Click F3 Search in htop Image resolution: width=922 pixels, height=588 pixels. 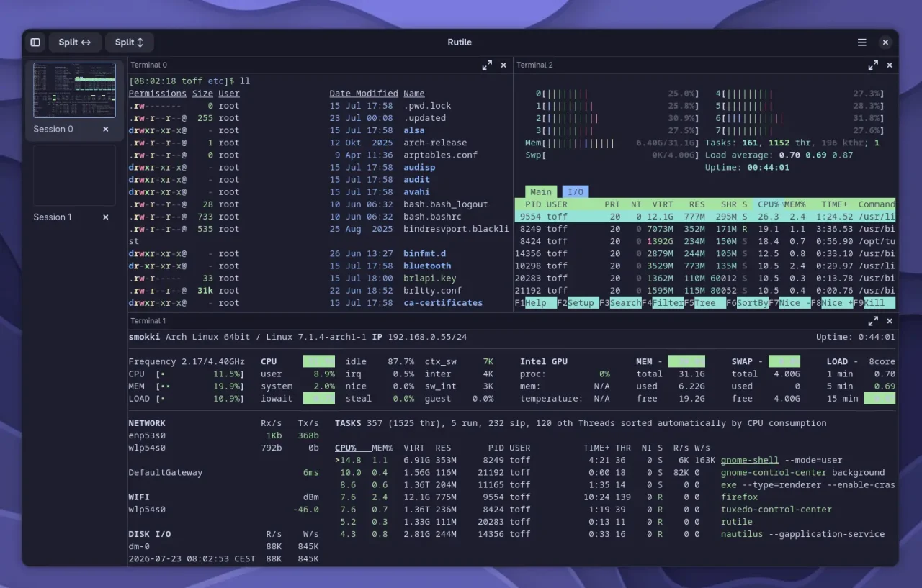pos(620,303)
